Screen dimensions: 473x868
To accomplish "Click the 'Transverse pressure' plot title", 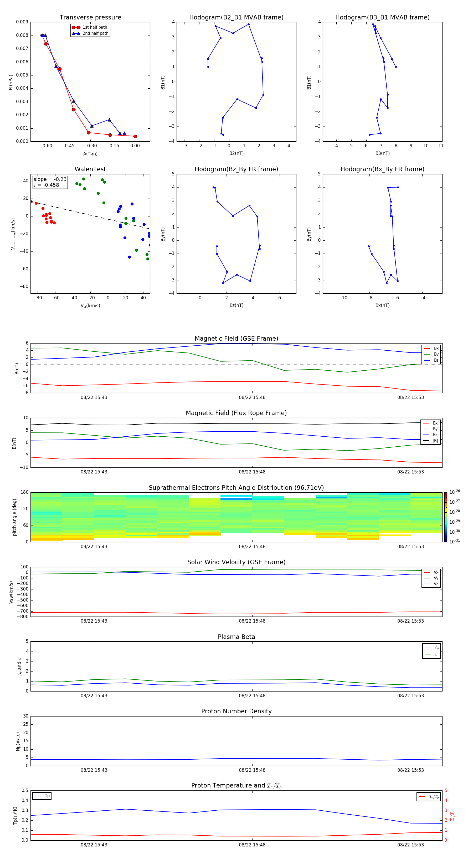I will click(90, 18).
